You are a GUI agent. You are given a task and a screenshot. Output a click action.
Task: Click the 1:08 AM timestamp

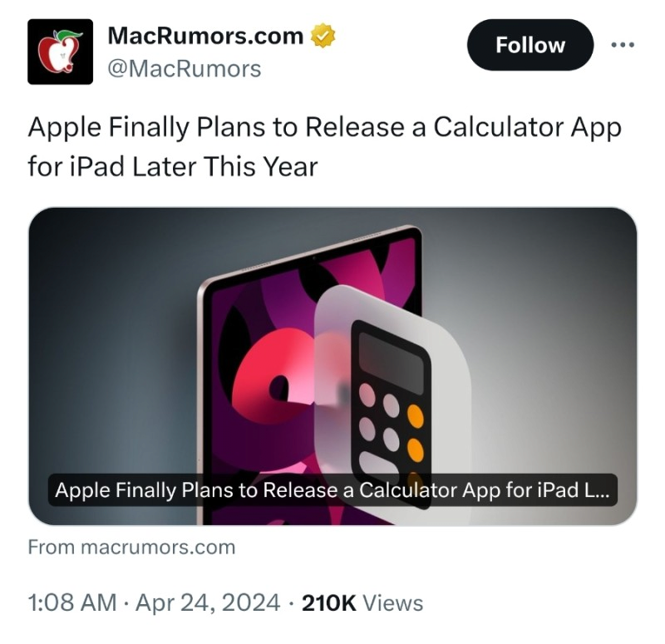point(71,602)
